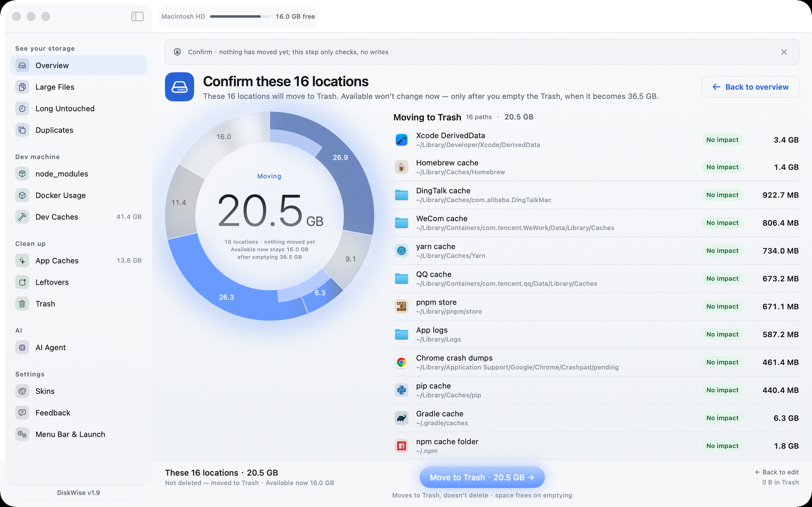
Task: Open Leftovers cleanup section
Action: [x=78, y=282]
